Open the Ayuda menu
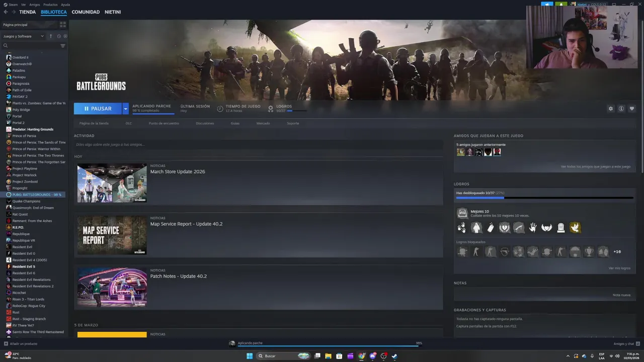This screenshot has width=644, height=362. click(x=65, y=5)
